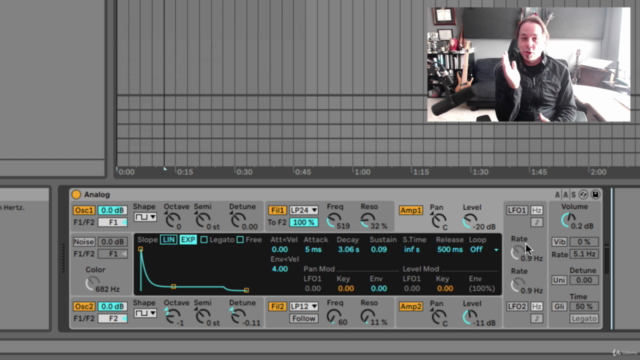
Task: Click Osc1 0.0 dB level field
Action: (113, 210)
